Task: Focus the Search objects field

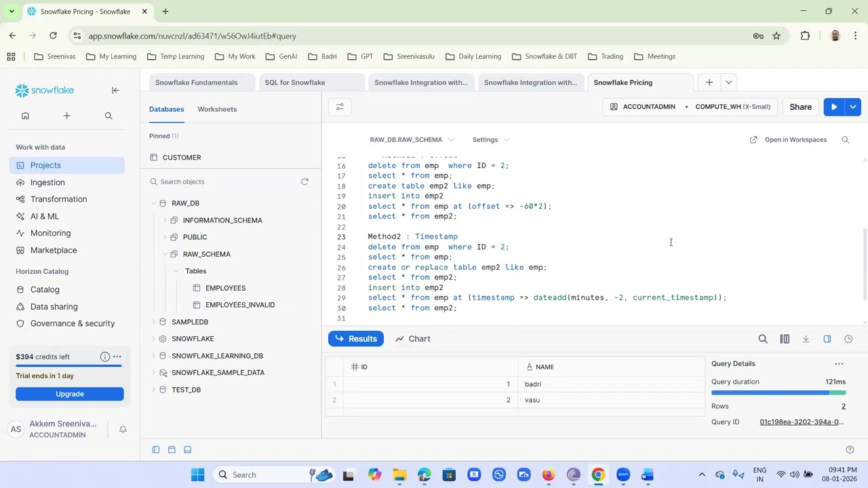Action: click(x=224, y=182)
